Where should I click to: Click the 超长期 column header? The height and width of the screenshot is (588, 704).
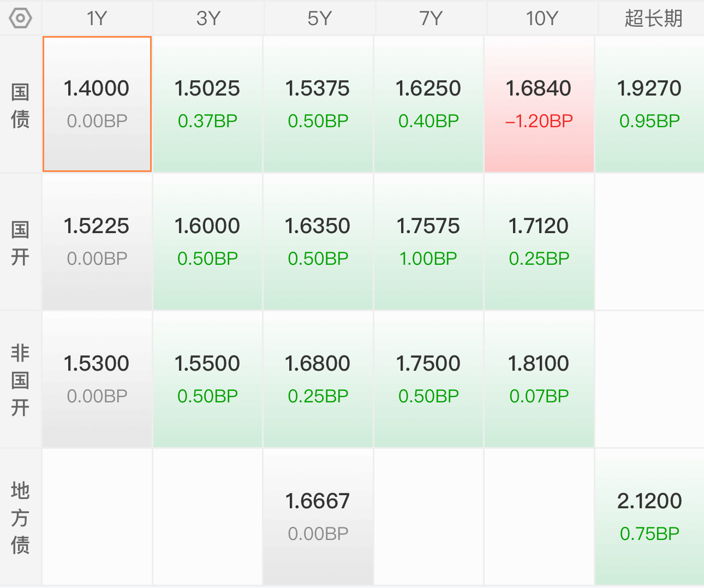point(652,19)
